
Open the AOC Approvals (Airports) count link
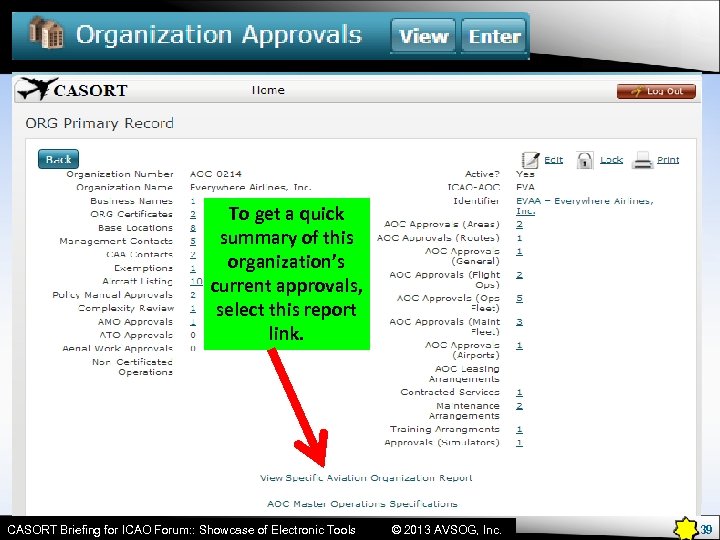519,345
